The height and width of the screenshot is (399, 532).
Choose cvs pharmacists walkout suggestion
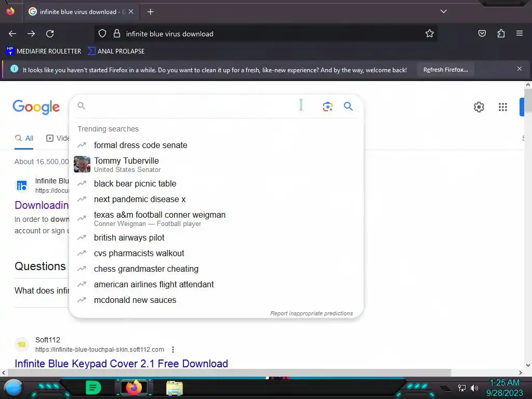pyautogui.click(x=216, y=253)
